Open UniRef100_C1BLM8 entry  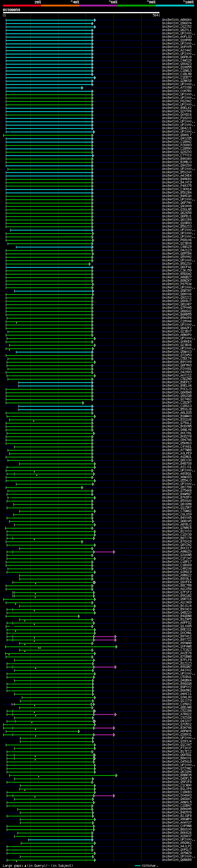click(176, 74)
